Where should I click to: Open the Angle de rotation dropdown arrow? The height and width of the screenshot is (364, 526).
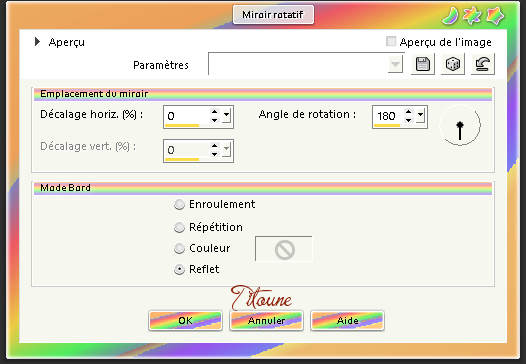click(x=421, y=116)
